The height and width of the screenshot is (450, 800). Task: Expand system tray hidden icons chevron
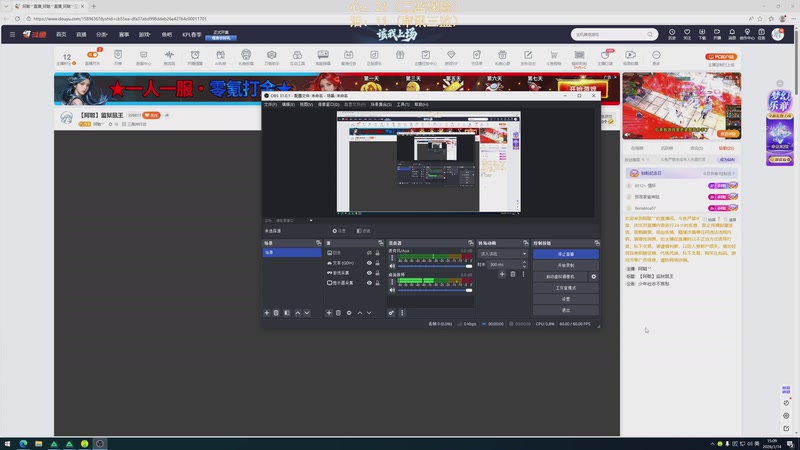tap(712, 444)
